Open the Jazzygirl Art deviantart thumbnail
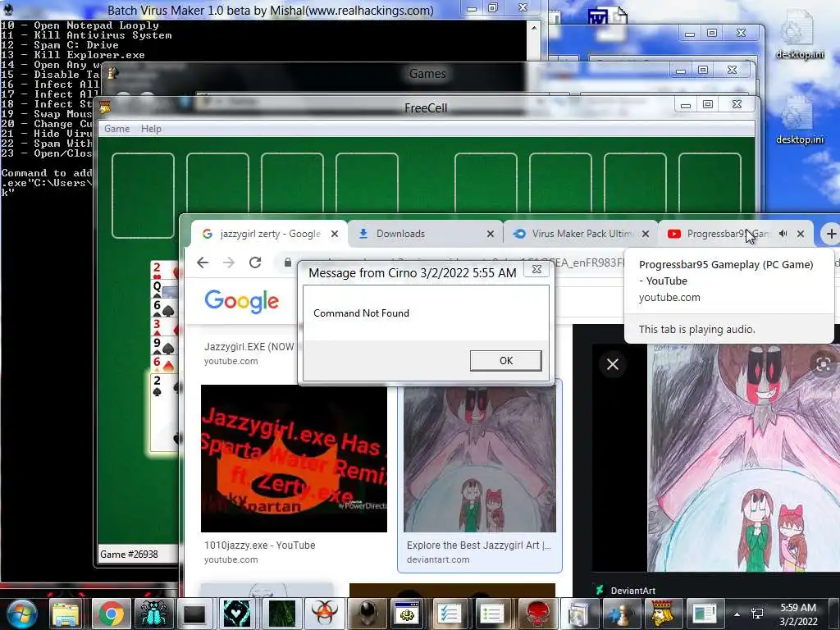Screen dimensions: 840x630 coord(480,459)
